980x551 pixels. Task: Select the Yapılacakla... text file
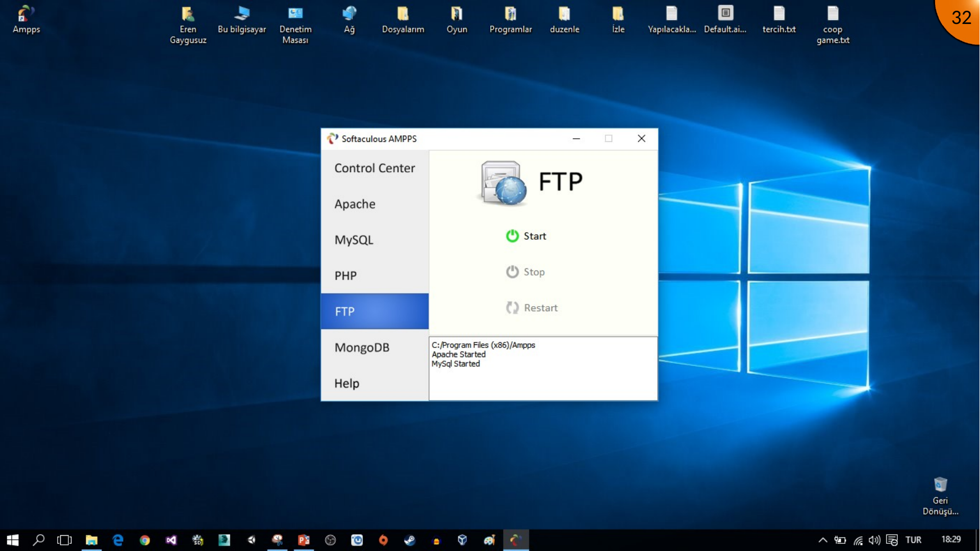point(672,19)
